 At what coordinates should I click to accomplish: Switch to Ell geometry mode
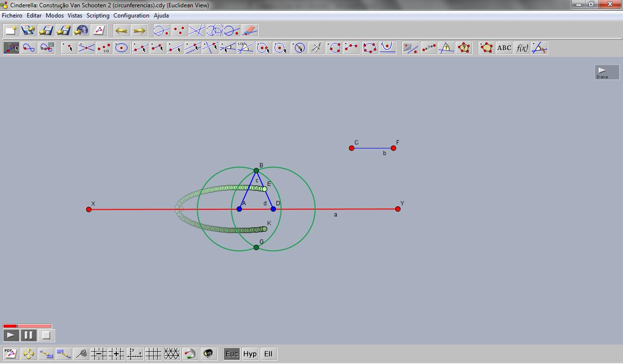pyautogui.click(x=268, y=354)
